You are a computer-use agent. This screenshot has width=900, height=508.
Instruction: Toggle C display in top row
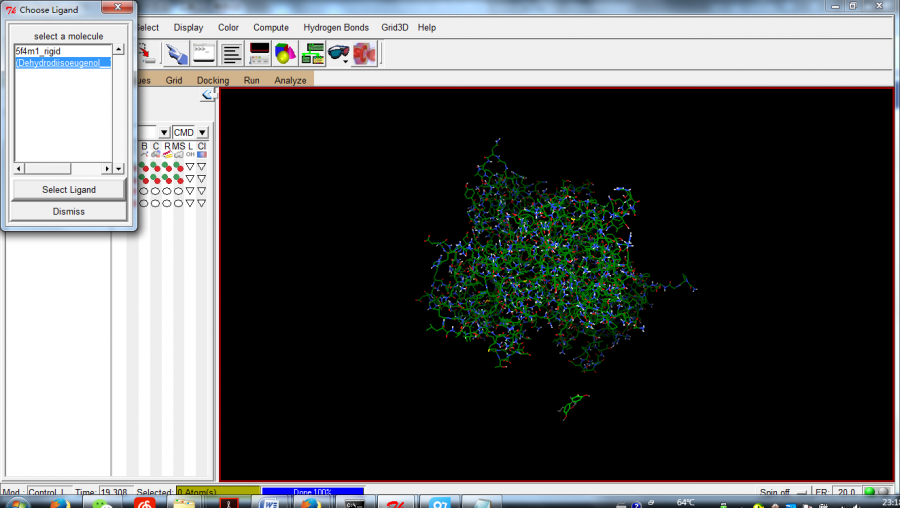tap(155, 166)
